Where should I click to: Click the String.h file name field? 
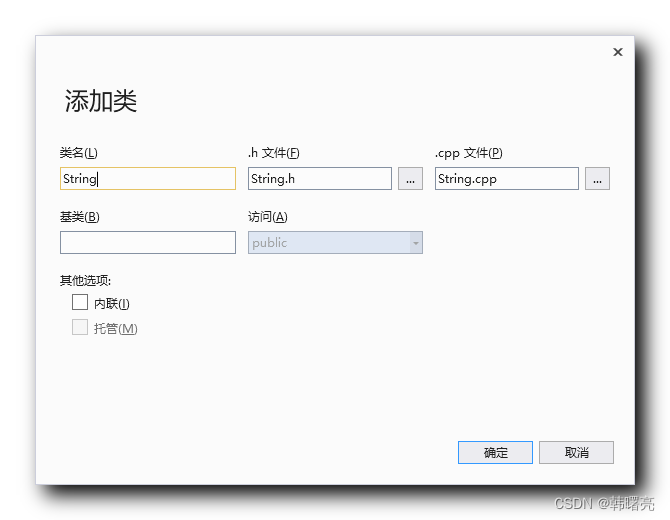(x=320, y=179)
